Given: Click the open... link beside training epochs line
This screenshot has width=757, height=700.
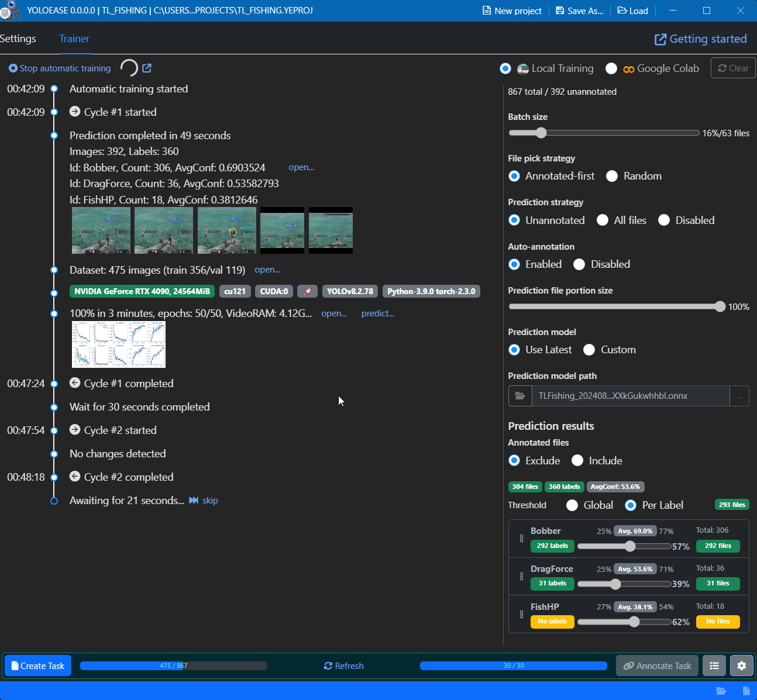Looking at the screenshot, I should click(x=334, y=313).
